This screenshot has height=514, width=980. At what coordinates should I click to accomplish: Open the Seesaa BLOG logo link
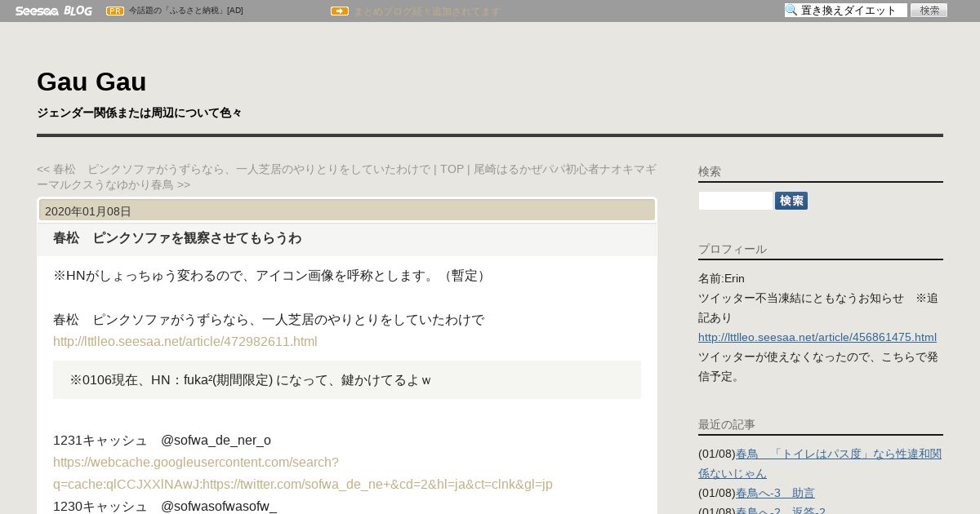(54, 11)
